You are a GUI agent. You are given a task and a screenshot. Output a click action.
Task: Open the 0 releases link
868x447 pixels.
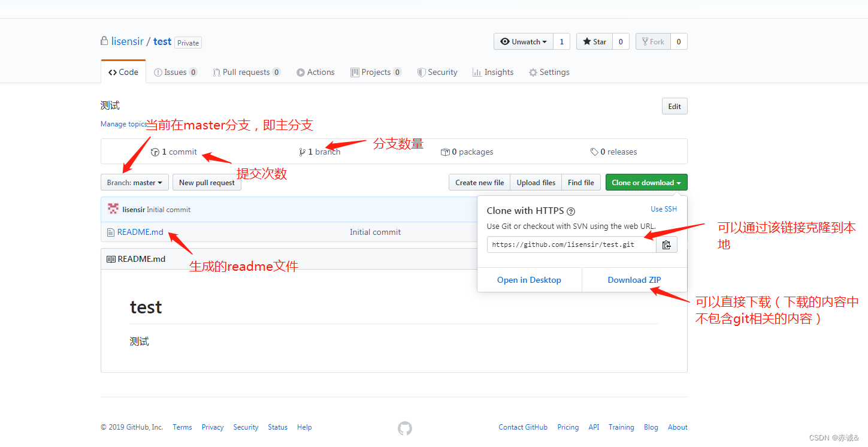point(613,152)
